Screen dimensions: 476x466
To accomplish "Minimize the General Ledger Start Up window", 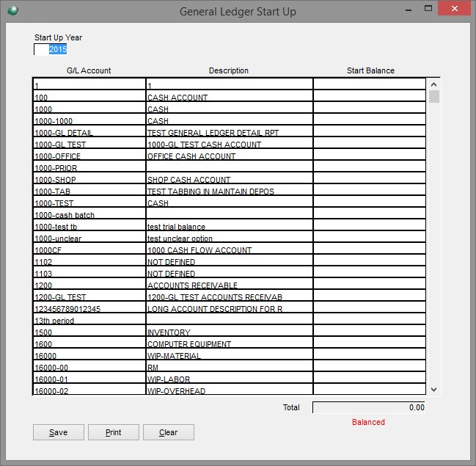I will (x=409, y=10).
